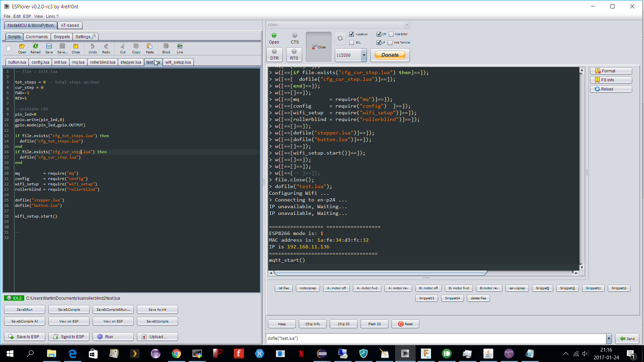This screenshot has width=644, height=362.
Task: Click the Reload file toolbar icon
Action: click(x=36, y=48)
